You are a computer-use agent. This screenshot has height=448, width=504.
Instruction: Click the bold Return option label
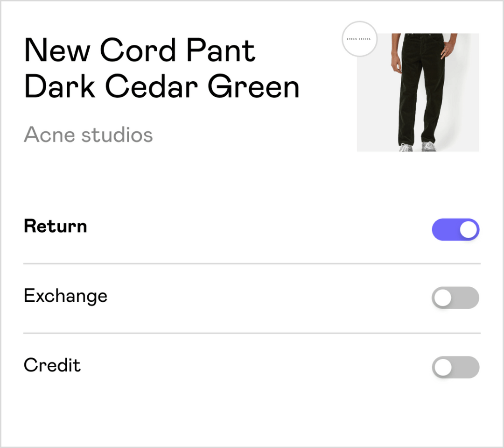click(x=56, y=226)
